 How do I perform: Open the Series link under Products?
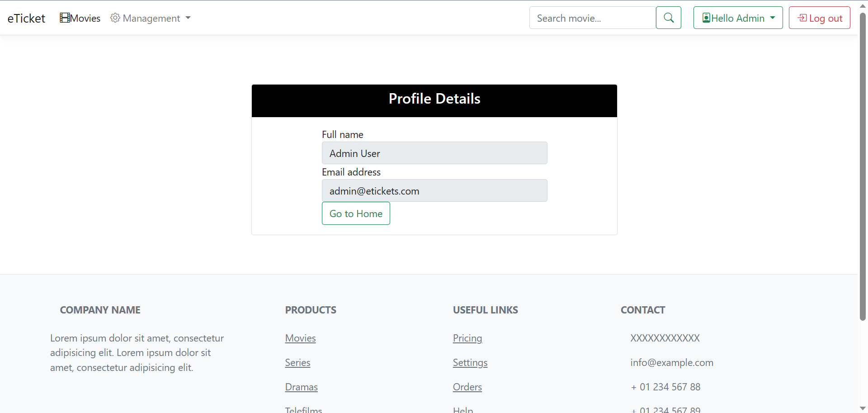pyautogui.click(x=297, y=362)
